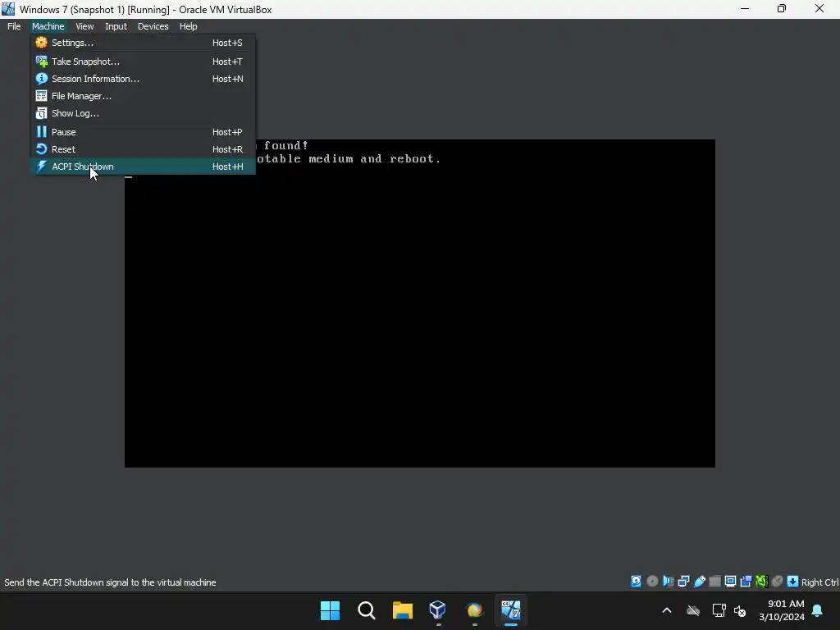Choose Take Snapshot in the Machine menu
Viewport: 840px width, 630px height.
click(x=143, y=62)
